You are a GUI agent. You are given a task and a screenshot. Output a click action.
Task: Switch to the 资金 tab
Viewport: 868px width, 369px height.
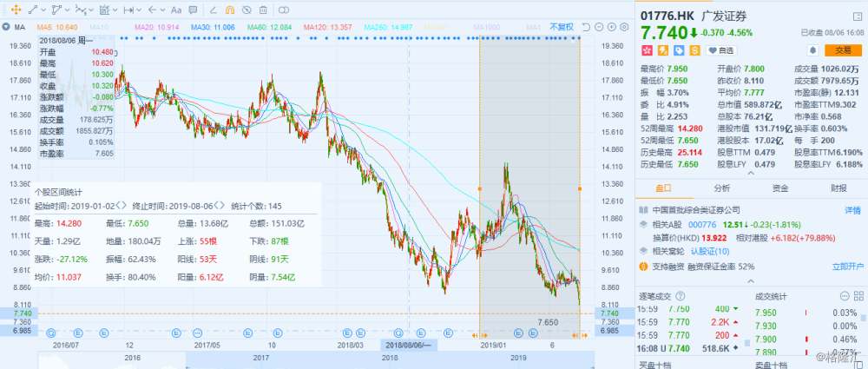click(x=780, y=188)
